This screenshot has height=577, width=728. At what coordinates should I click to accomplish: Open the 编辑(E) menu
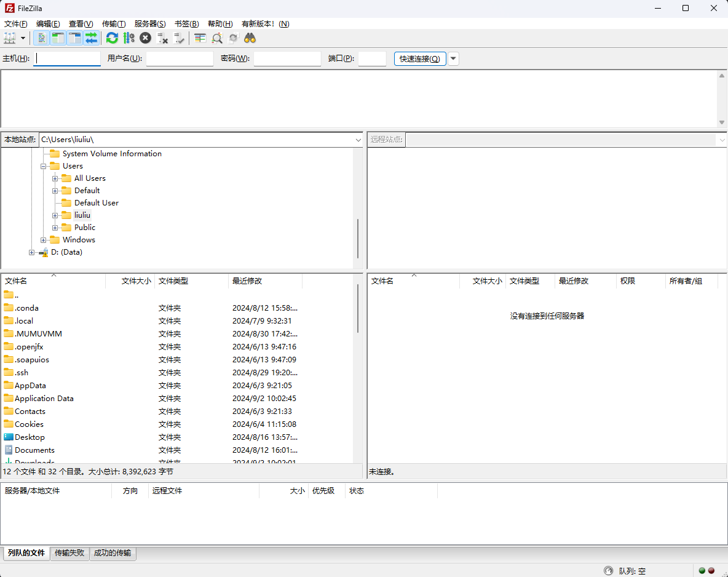[48, 24]
